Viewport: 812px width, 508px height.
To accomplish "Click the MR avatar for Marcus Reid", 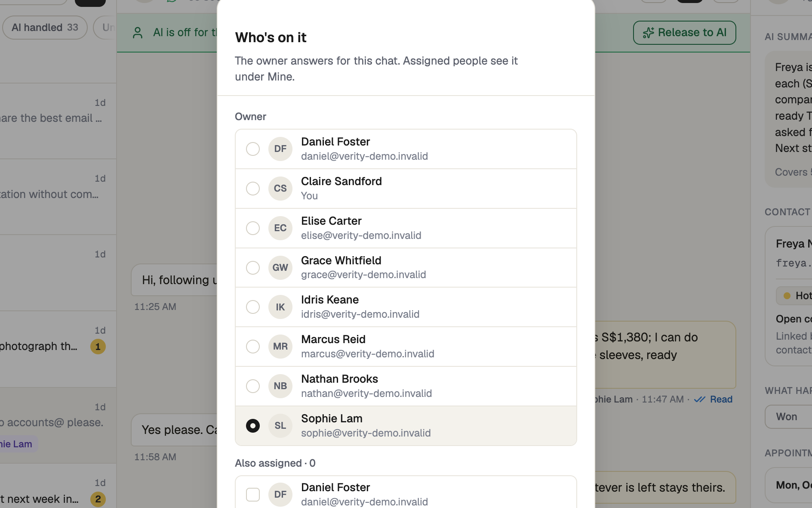I will coord(280,347).
